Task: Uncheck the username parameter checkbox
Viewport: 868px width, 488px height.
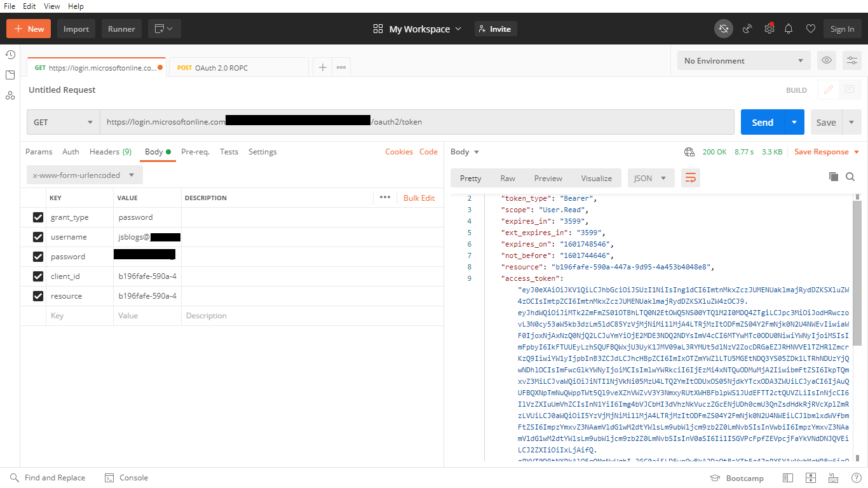Action: tap(38, 237)
